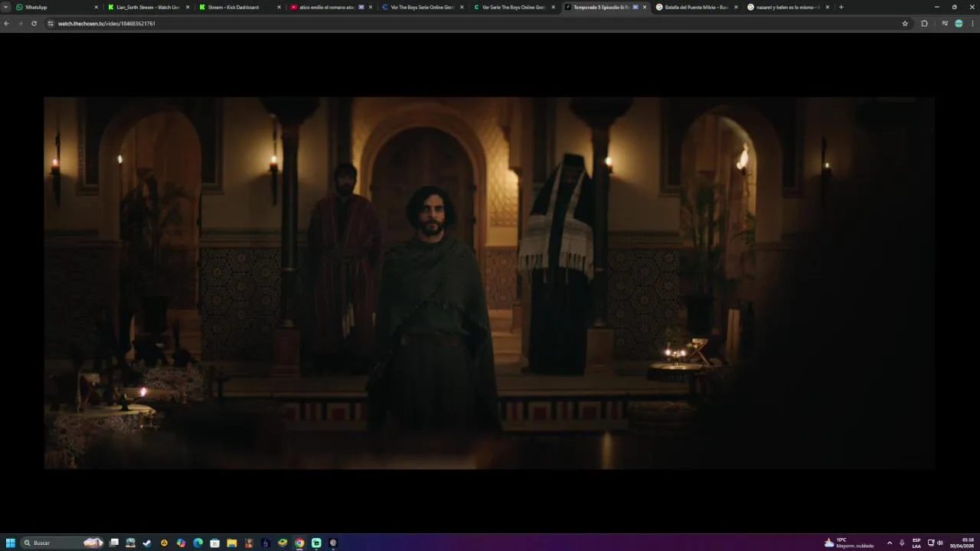
Task: Open OBS Studio from taskbar
Action: [x=333, y=543]
